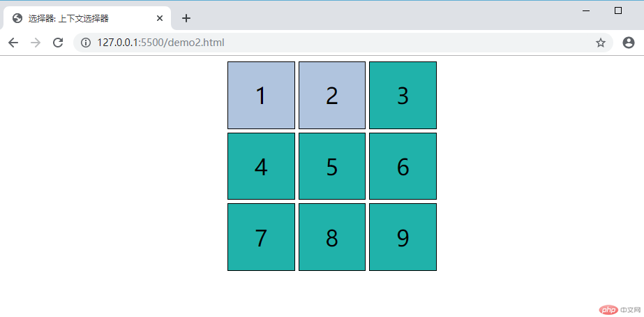Click grid box number 6

click(x=403, y=166)
